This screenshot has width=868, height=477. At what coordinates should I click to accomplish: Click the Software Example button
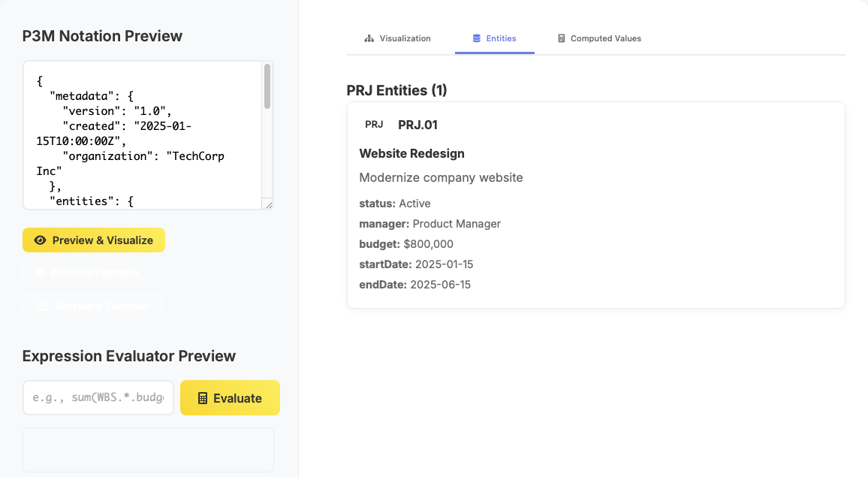92,306
